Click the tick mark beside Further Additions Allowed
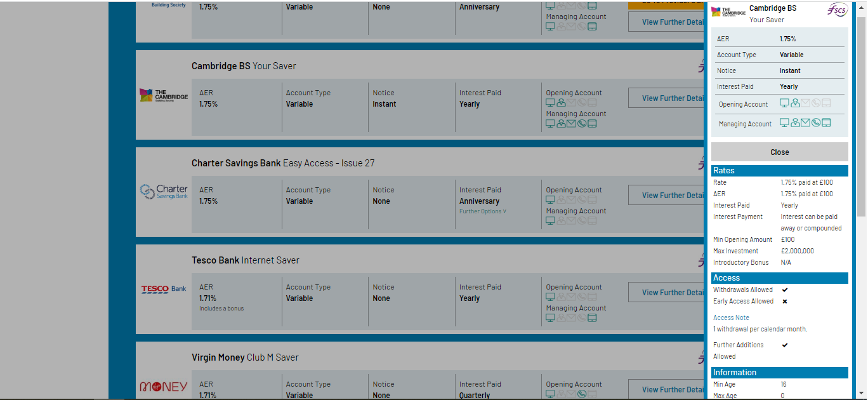868x400 pixels. [785, 345]
